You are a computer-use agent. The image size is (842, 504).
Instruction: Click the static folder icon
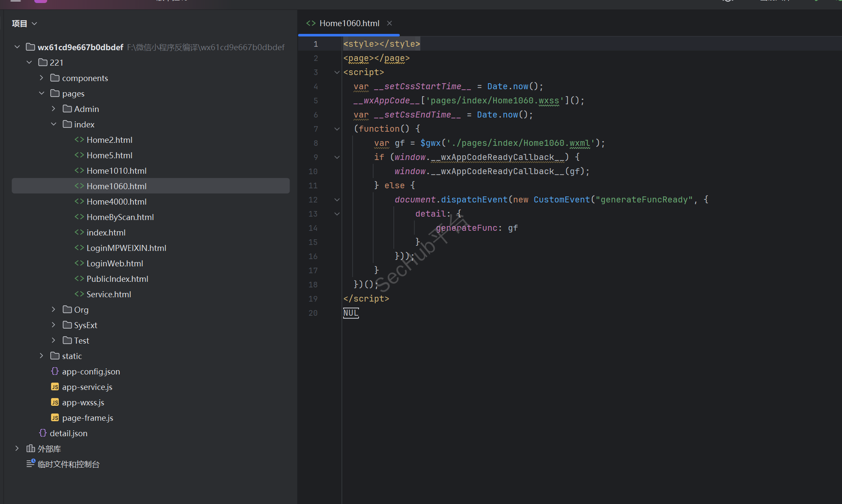[54, 356]
